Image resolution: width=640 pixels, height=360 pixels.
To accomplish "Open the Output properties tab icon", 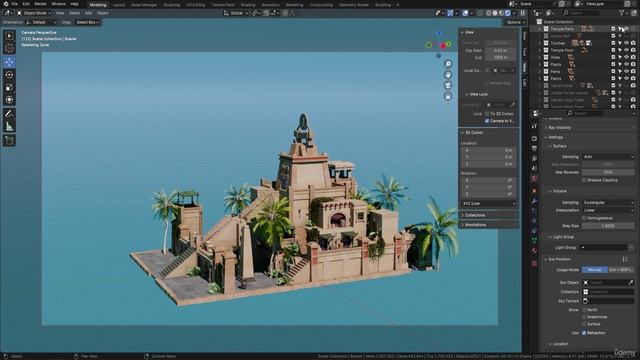I will coord(534,149).
